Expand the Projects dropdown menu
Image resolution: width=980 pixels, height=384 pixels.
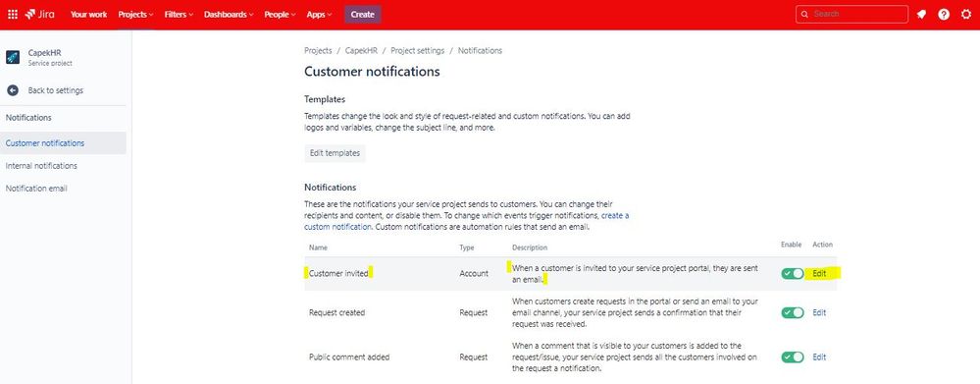click(135, 15)
